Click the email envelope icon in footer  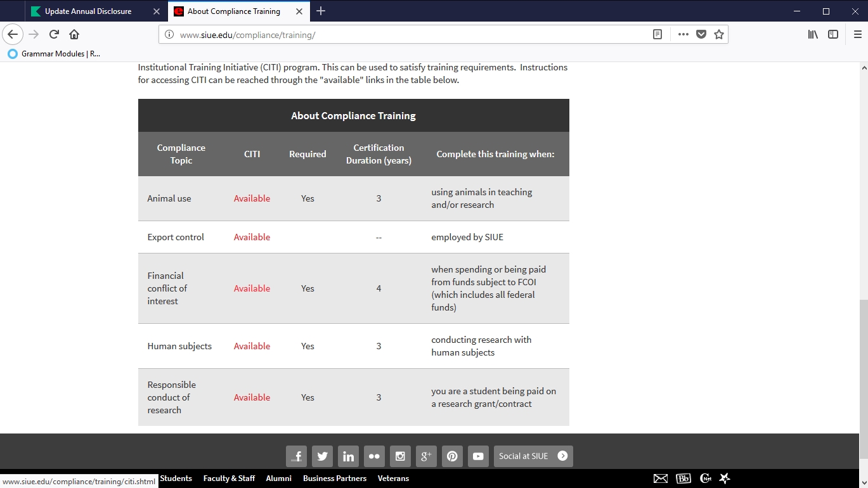[x=660, y=478]
